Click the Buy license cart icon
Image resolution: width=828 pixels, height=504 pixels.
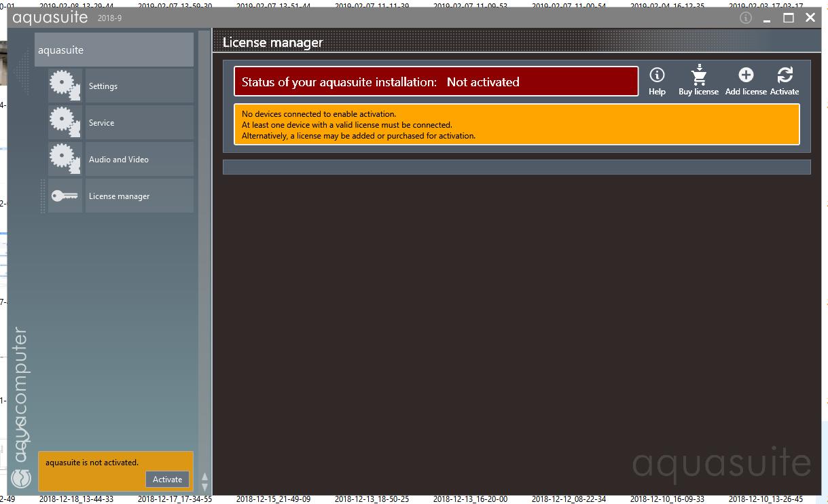click(x=698, y=75)
